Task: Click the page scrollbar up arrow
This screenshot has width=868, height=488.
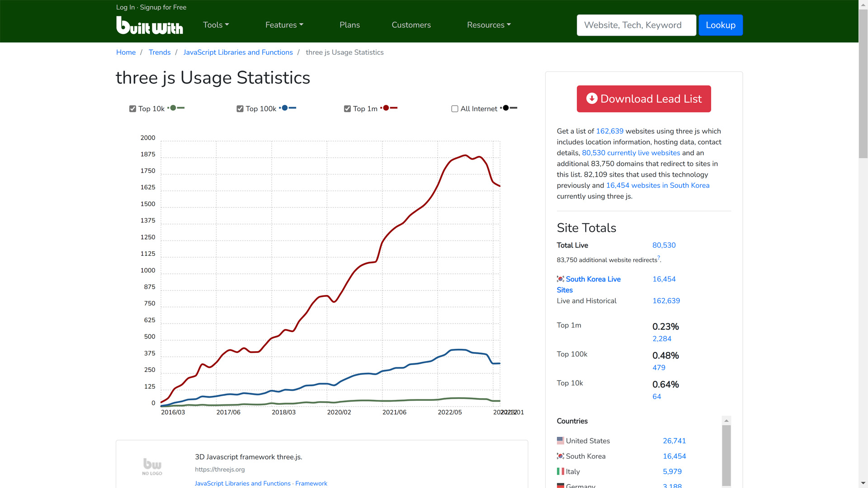Action: (x=863, y=5)
